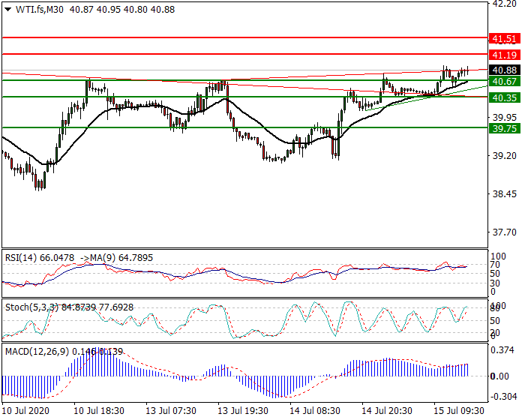
Task: Select the green 39.75 support price label
Action: click(x=505, y=128)
